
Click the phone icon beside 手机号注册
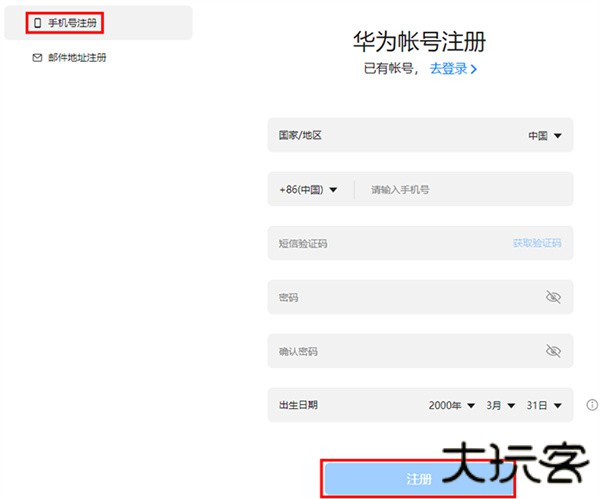pos(38,22)
